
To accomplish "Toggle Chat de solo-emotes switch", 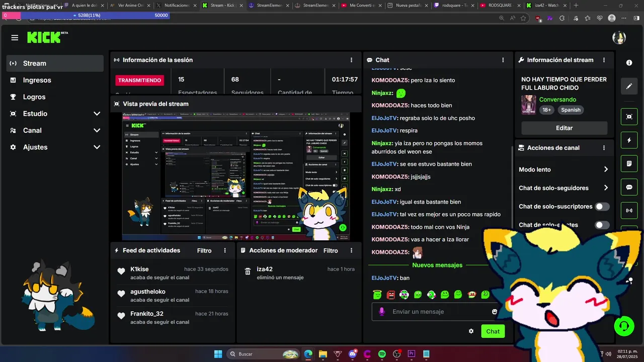I will tap(602, 225).
